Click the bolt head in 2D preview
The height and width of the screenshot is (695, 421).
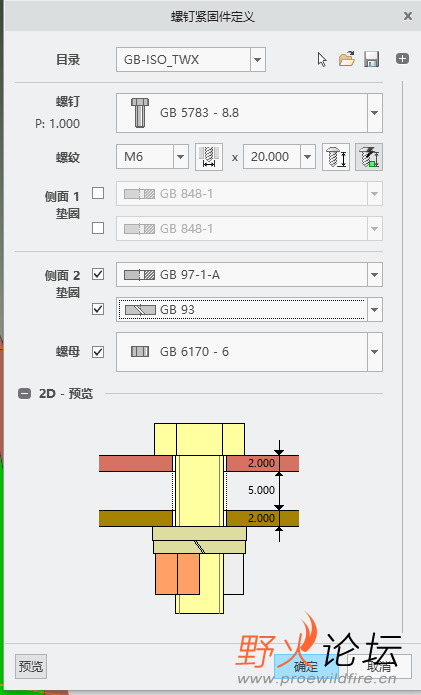click(199, 439)
